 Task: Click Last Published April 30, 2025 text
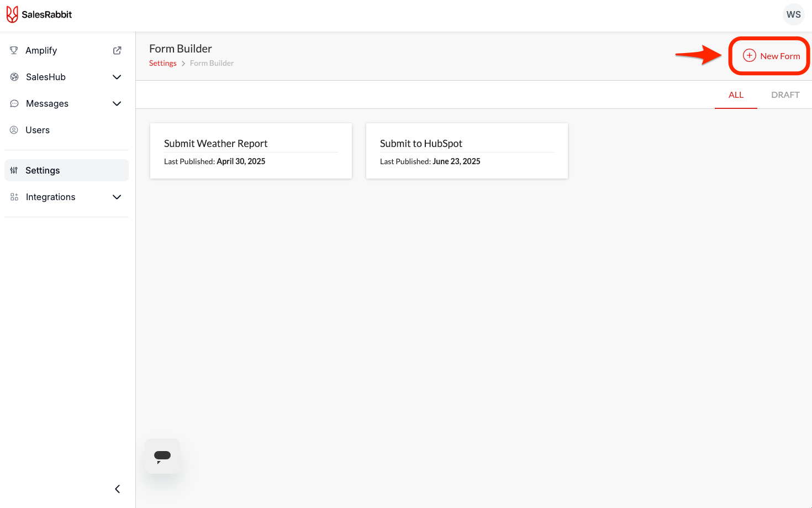click(x=214, y=161)
